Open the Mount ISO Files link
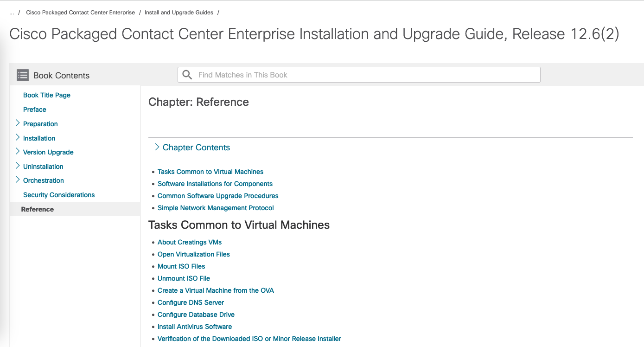The width and height of the screenshot is (644, 347). (181, 266)
